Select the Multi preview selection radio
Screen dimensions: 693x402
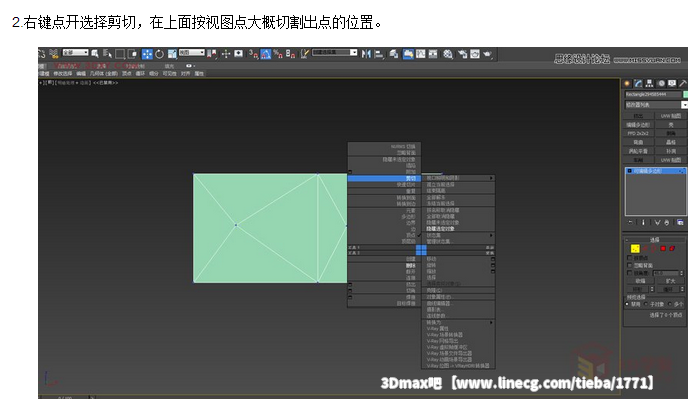point(670,304)
